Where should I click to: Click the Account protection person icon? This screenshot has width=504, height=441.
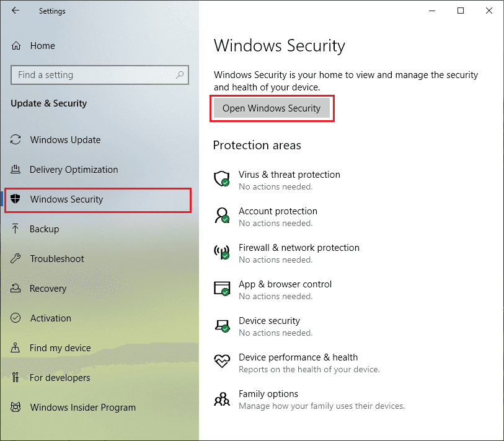[222, 216]
